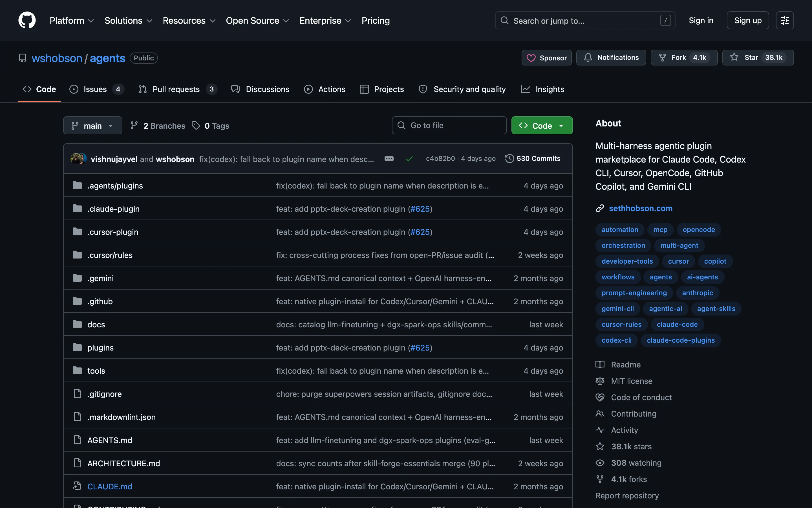Switch to the Security and quality tab
812x508 pixels.
pos(462,89)
